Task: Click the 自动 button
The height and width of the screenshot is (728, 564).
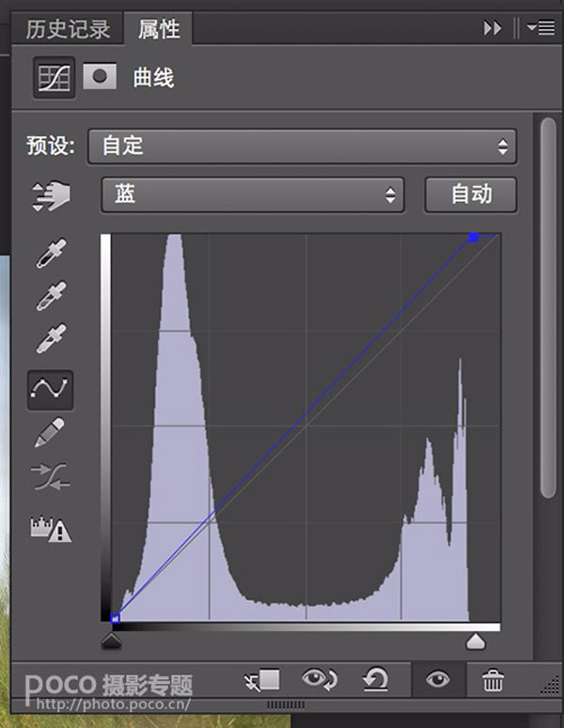Action: point(471,195)
